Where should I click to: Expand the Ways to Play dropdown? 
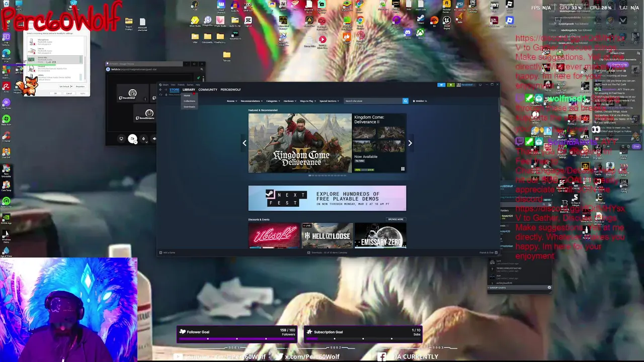coord(308,101)
